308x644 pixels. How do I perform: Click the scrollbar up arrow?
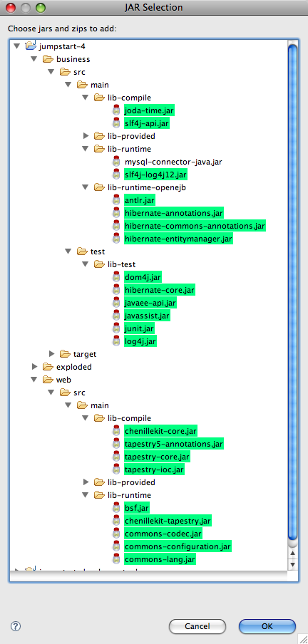(292, 554)
